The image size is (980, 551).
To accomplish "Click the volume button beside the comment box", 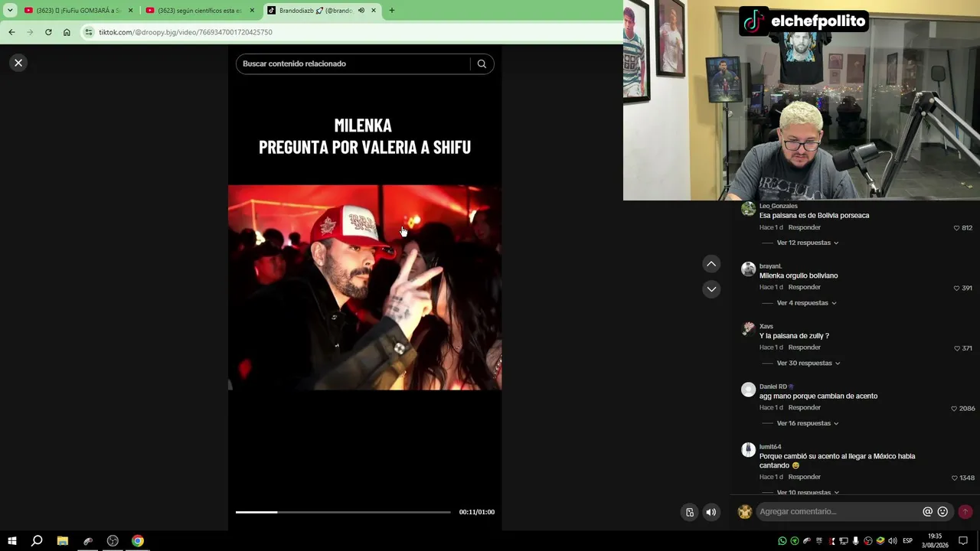I will click(x=711, y=512).
